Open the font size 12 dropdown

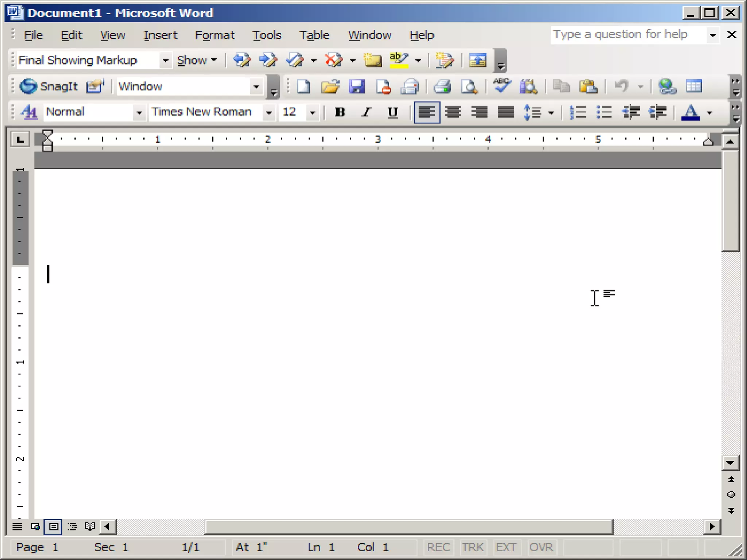coord(312,112)
